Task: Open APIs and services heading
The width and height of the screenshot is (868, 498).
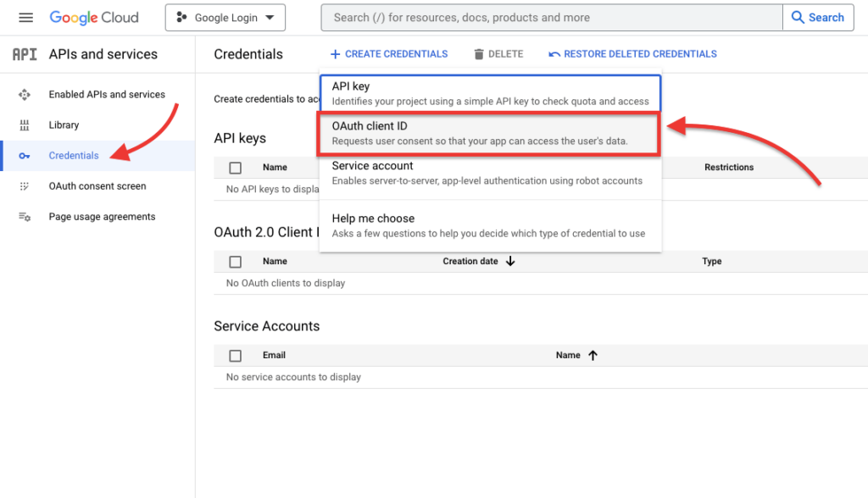Action: 103,54
